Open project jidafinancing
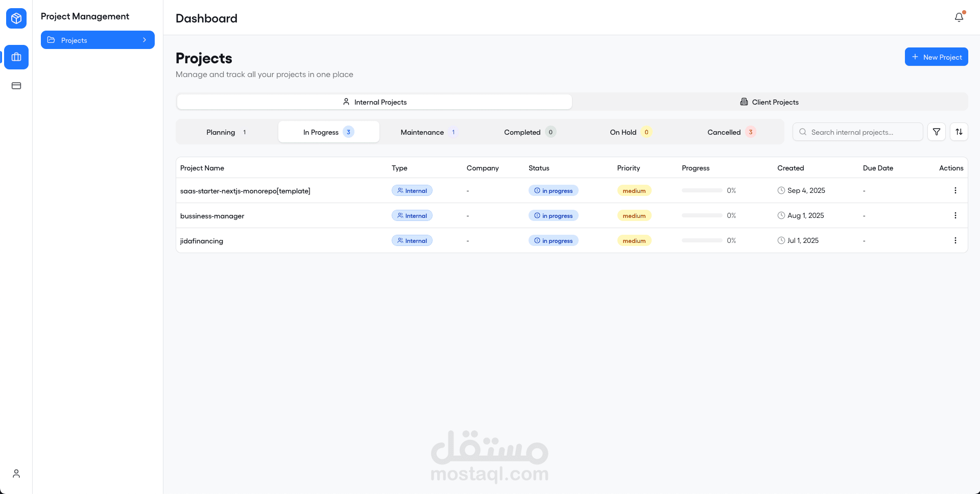This screenshot has width=980, height=494. pos(202,241)
